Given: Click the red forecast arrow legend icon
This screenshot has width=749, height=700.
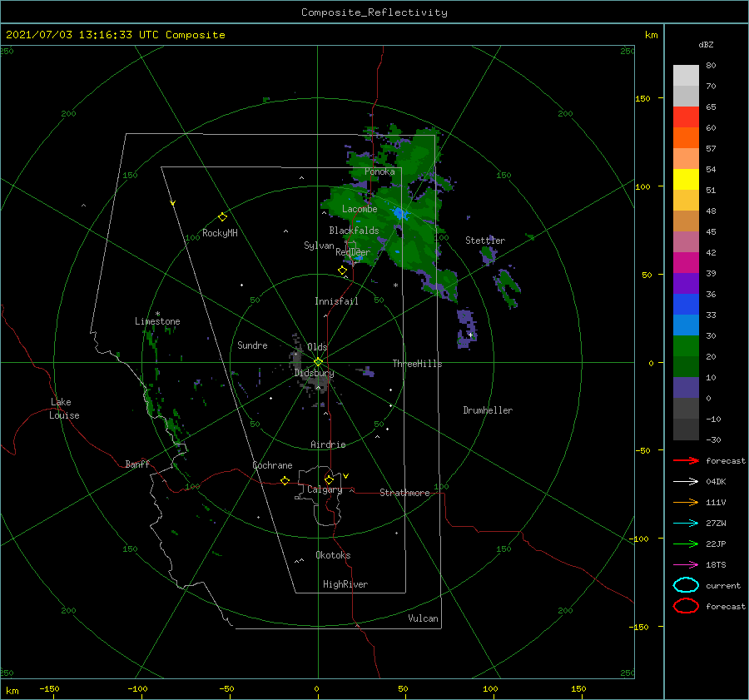Looking at the screenshot, I should coord(686,460).
